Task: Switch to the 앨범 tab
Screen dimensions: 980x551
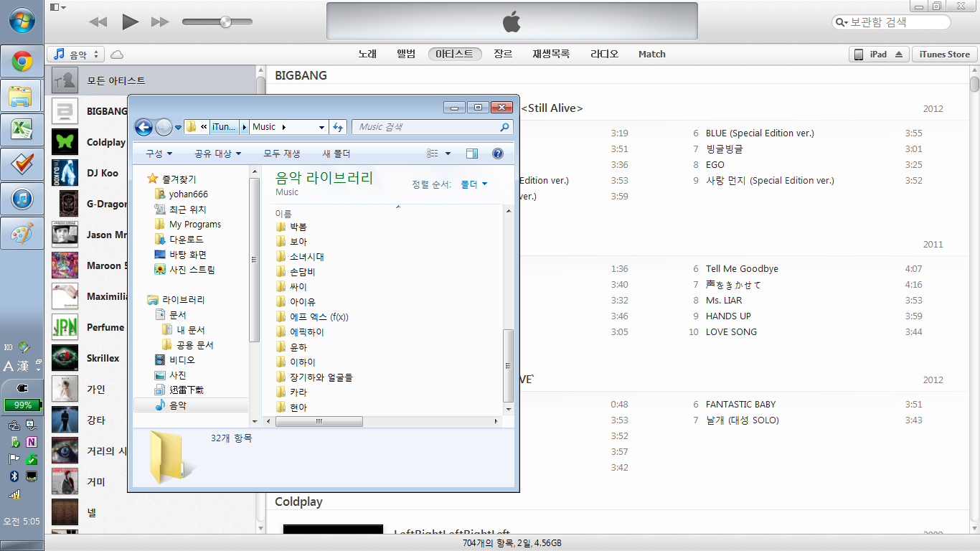Action: coord(406,54)
